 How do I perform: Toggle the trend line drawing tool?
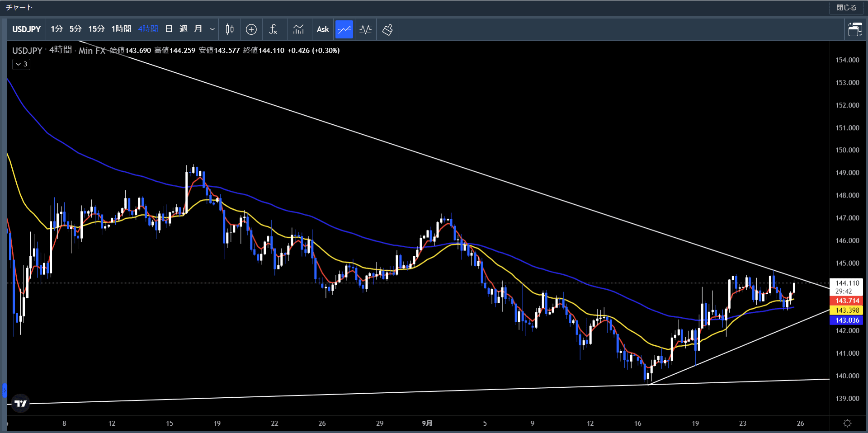coord(344,29)
